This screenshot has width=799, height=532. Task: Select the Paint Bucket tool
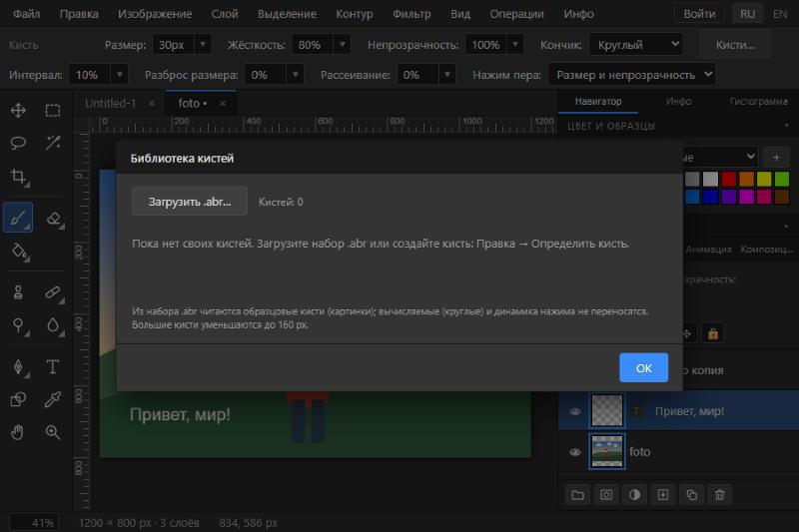click(x=18, y=251)
